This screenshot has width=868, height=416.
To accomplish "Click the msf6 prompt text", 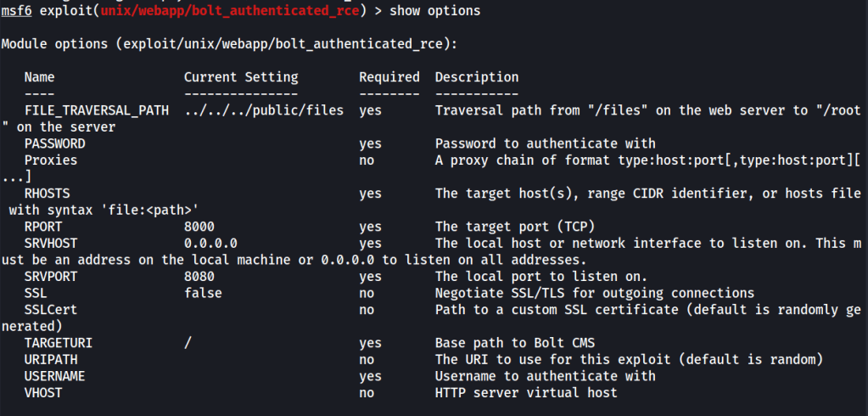I will 17,11.
